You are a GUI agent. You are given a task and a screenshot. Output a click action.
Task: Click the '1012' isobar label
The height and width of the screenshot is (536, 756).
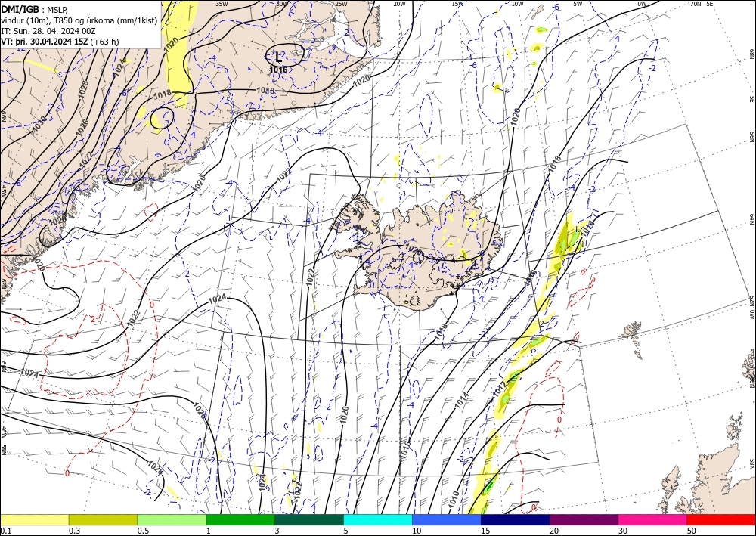(x=500, y=389)
